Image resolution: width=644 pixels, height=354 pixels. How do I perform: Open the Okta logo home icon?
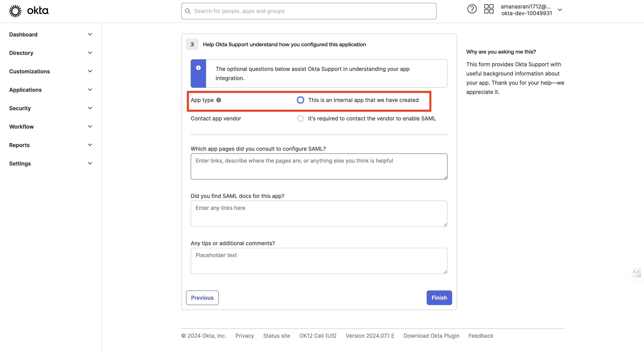(x=15, y=11)
